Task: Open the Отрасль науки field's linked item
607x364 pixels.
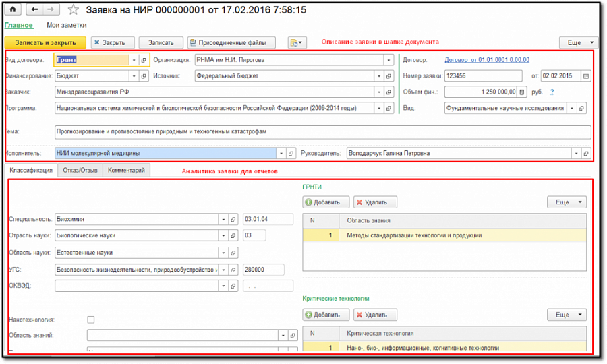Action: click(x=233, y=235)
